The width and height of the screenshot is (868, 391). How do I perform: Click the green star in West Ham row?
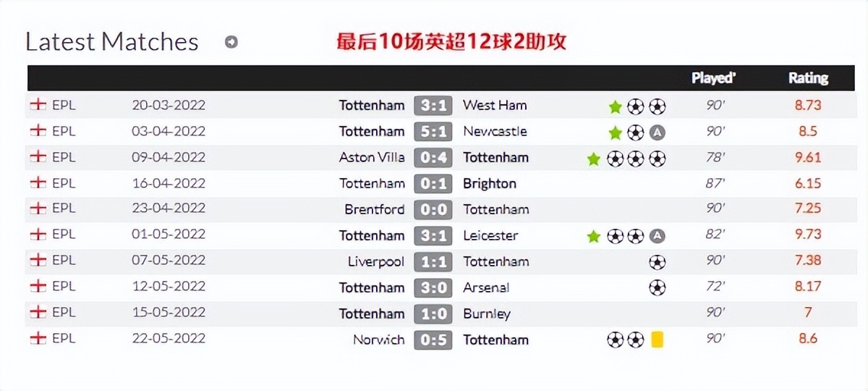tap(615, 107)
